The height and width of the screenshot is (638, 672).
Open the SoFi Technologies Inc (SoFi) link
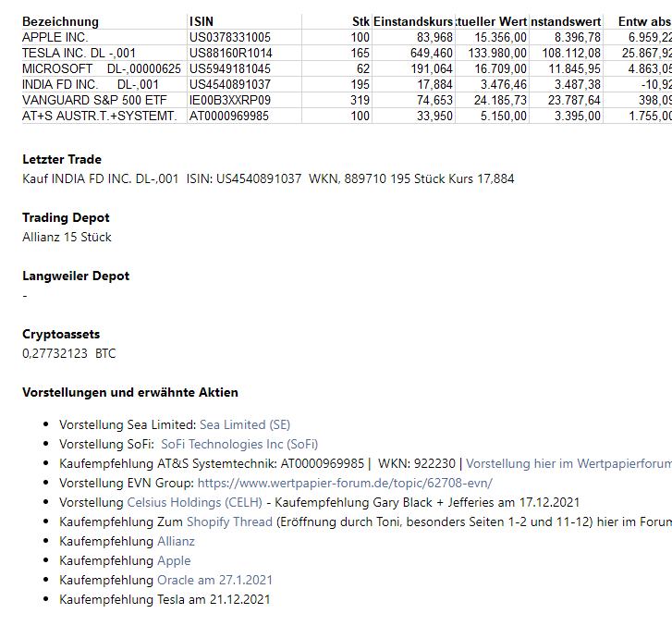239,444
